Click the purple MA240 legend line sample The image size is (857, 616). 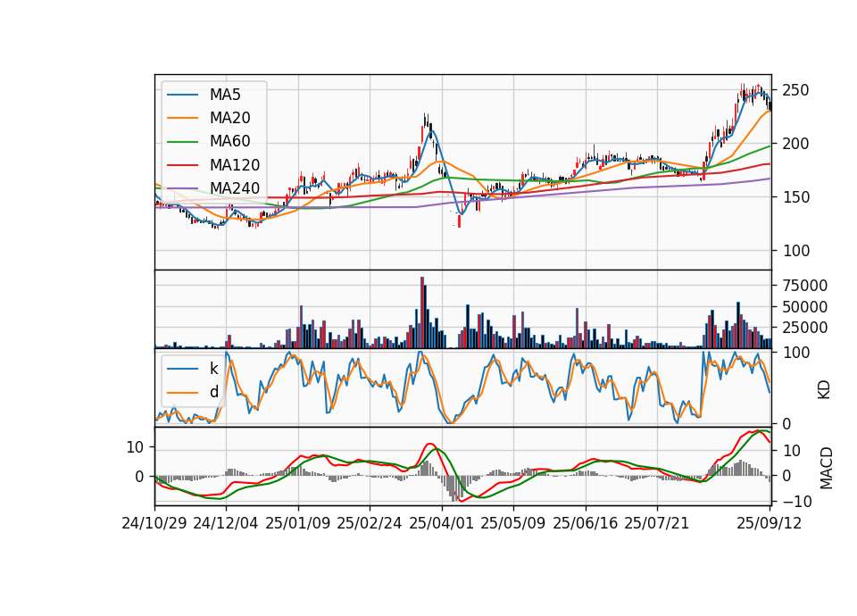(182, 188)
